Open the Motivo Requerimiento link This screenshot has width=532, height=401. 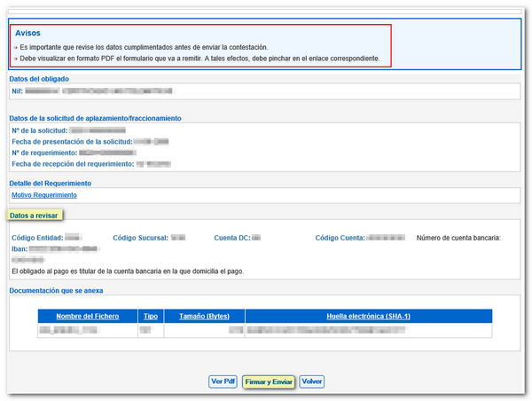pos(44,194)
